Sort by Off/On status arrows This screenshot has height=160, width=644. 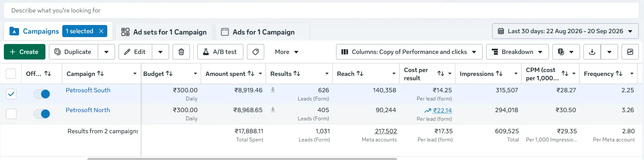point(48,74)
